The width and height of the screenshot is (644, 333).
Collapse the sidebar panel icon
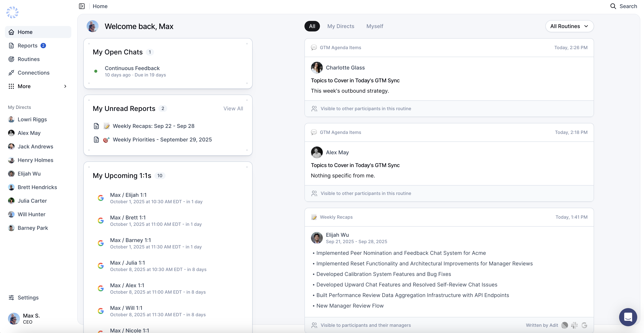pyautogui.click(x=82, y=6)
